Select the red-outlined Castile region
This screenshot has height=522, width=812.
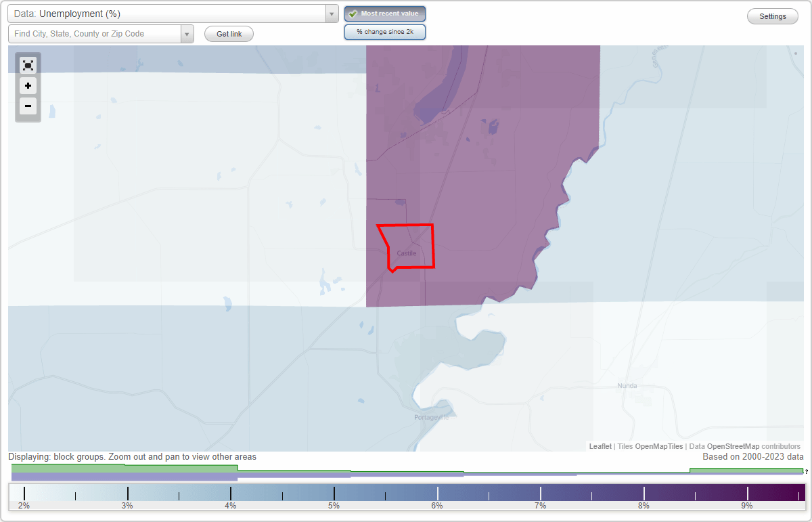(406, 247)
